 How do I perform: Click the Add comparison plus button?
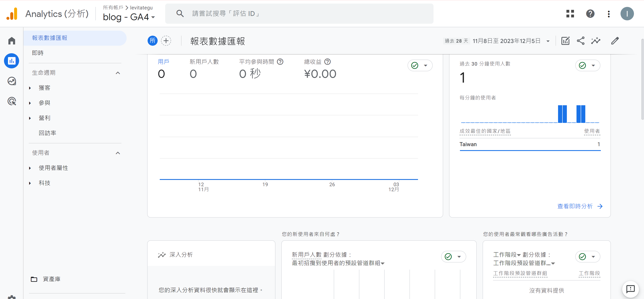pyautogui.click(x=166, y=41)
